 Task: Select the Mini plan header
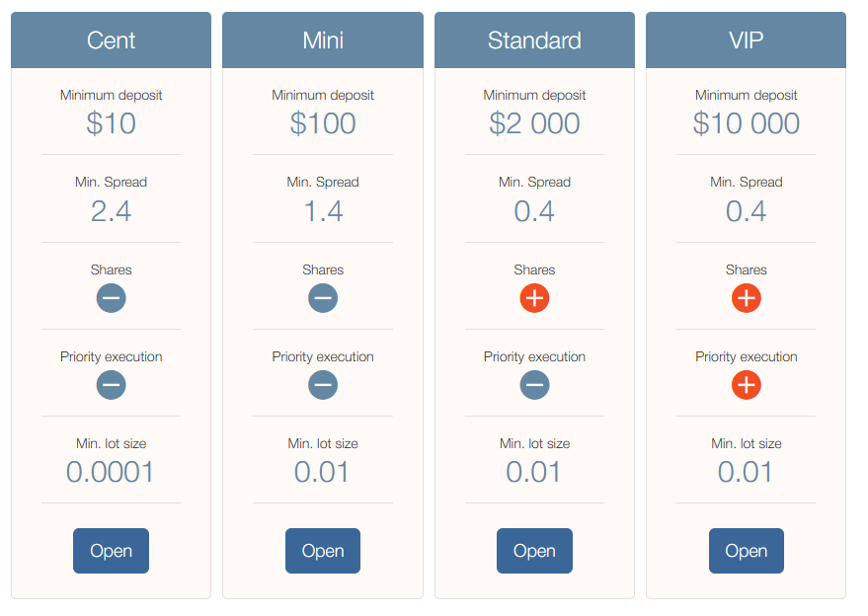pyautogui.click(x=323, y=39)
